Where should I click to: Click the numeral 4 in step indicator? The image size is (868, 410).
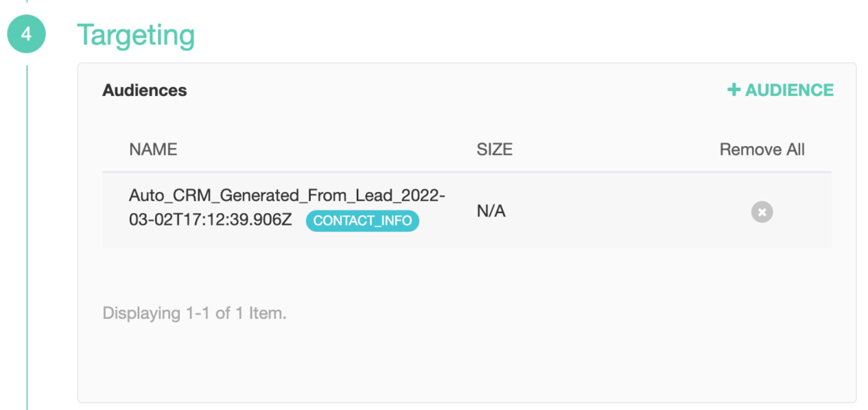point(27,34)
